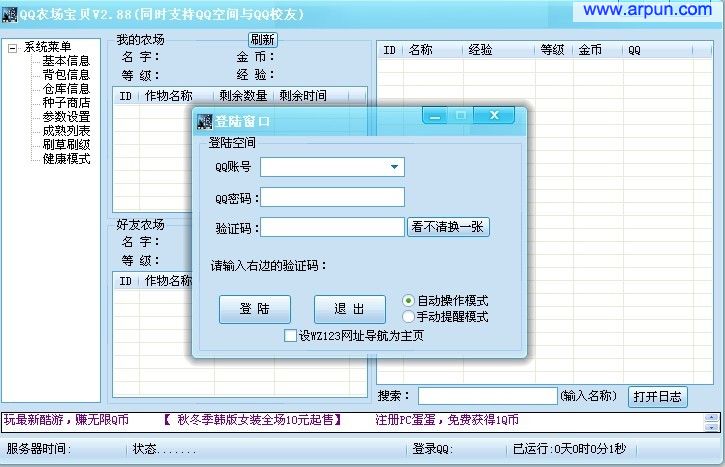The image size is (725, 467).
Task: Click the 刷新 refresh button
Action: (263, 40)
